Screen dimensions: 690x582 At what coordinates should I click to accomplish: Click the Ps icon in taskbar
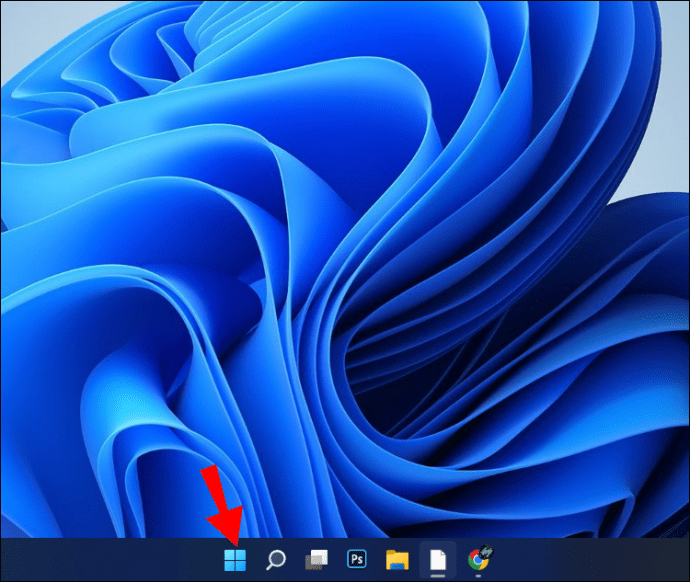coord(357,559)
